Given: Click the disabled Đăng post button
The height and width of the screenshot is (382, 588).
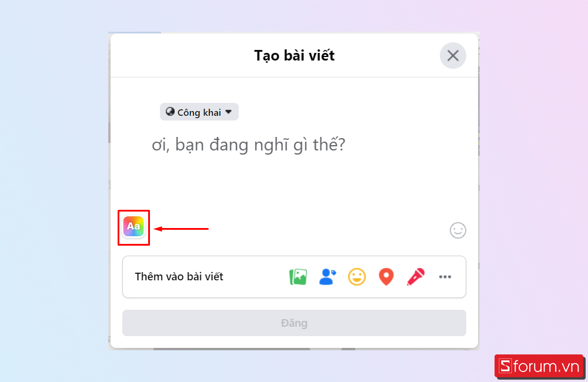Looking at the screenshot, I should click(294, 323).
